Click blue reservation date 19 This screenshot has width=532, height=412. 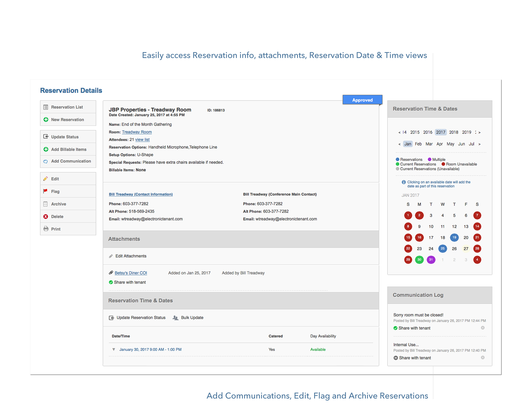pyautogui.click(x=454, y=237)
